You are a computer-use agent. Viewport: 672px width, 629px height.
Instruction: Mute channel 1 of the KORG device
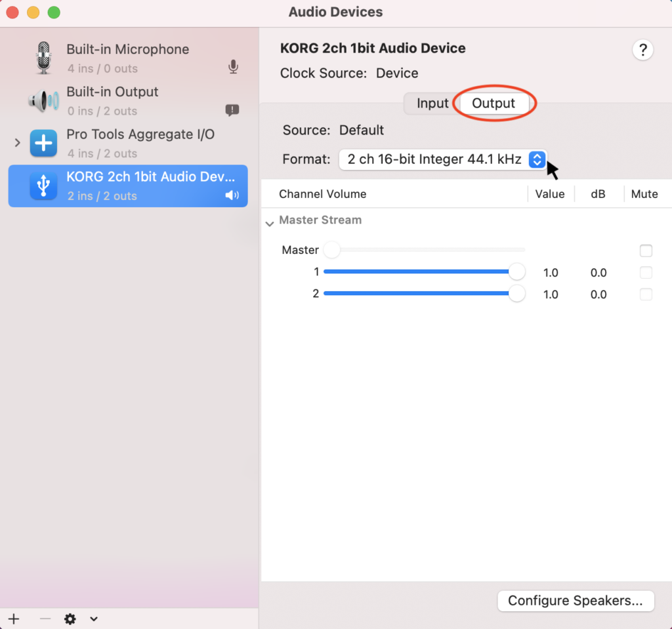[646, 272]
